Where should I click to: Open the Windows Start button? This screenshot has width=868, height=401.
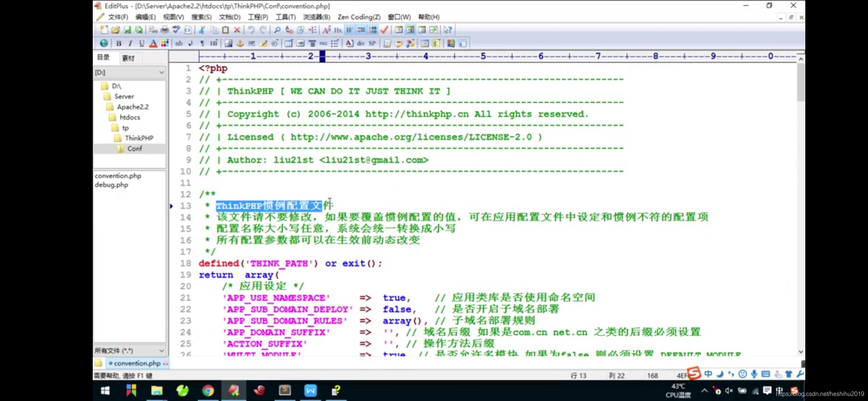pos(105,391)
